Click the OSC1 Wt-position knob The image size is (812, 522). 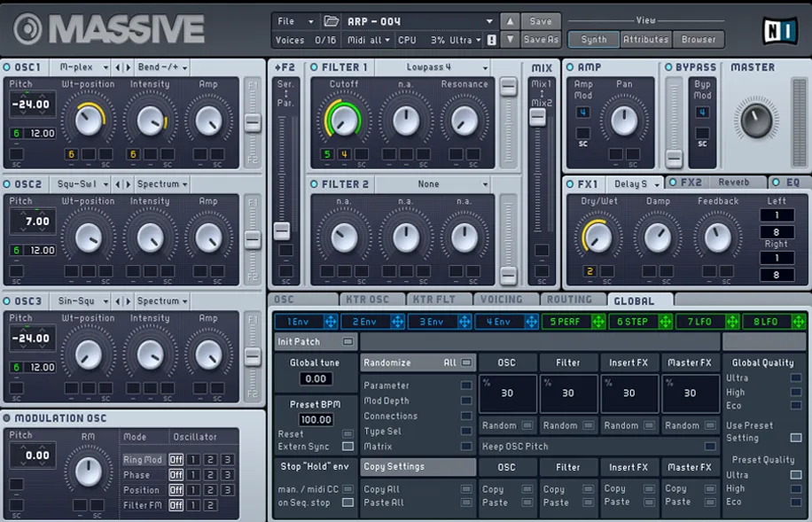pyautogui.click(x=89, y=121)
